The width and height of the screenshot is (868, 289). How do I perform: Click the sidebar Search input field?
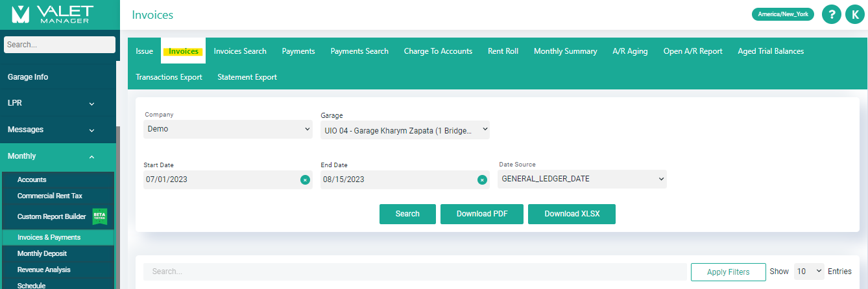point(59,45)
